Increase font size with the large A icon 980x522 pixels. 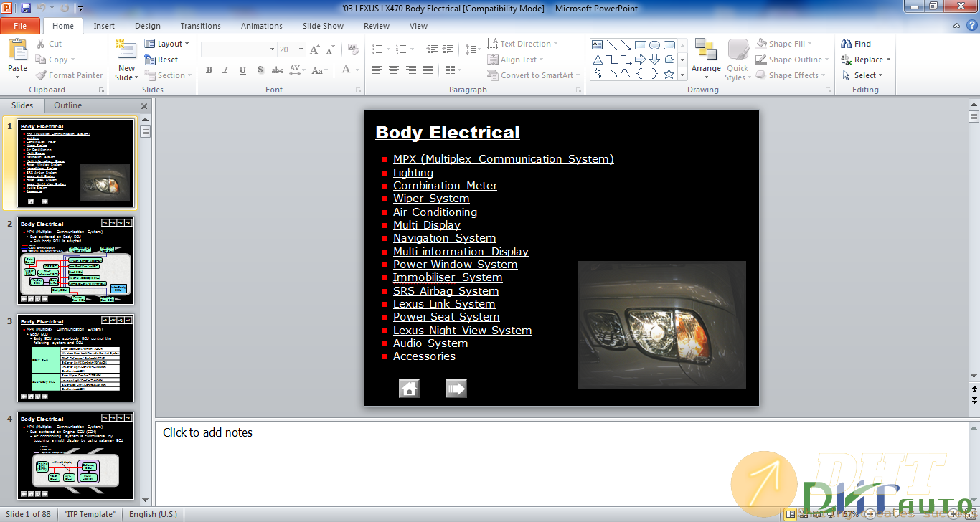click(314, 49)
